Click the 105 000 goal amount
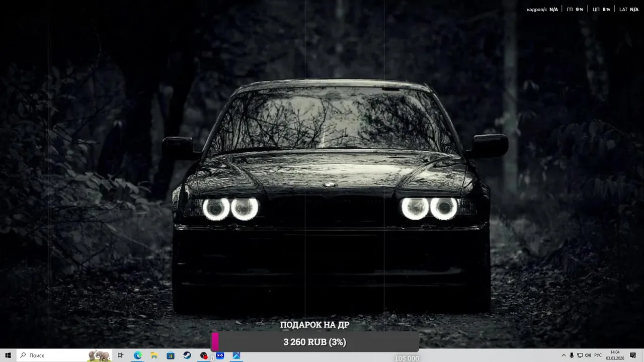The width and height of the screenshot is (644, 362). click(x=407, y=358)
